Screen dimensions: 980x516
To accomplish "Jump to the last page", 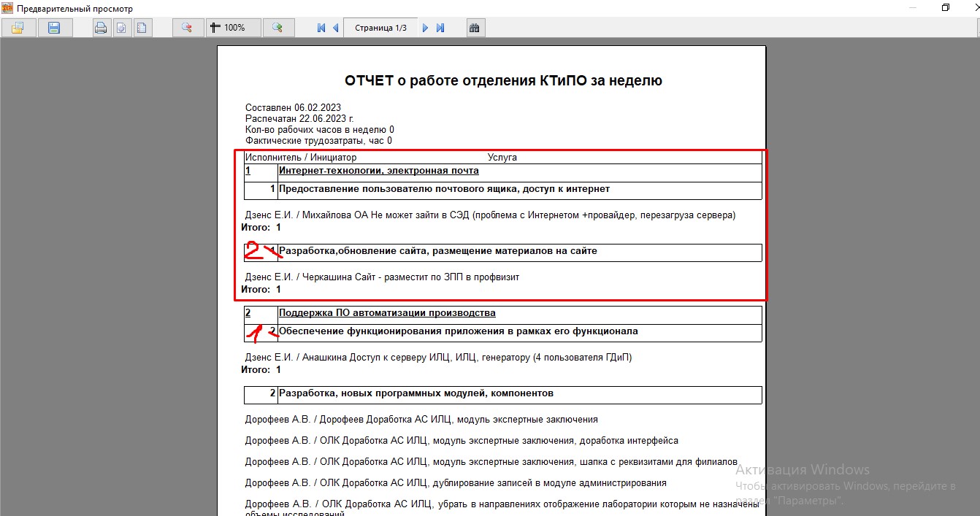I will [x=440, y=28].
